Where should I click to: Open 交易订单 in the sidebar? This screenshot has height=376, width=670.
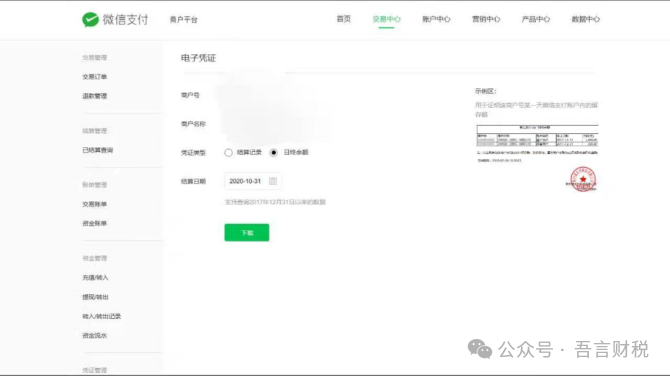click(x=94, y=77)
